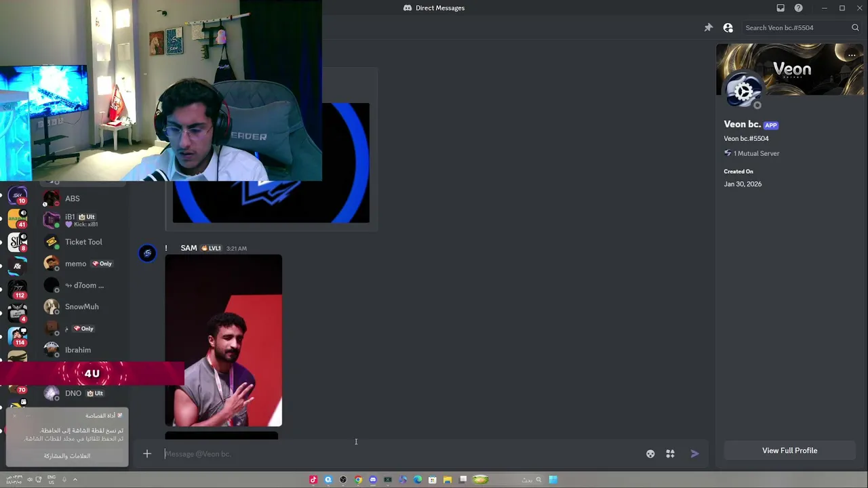The image size is (868, 488).
Task: Click the Jan 30, 2026 creation date
Action: (743, 184)
